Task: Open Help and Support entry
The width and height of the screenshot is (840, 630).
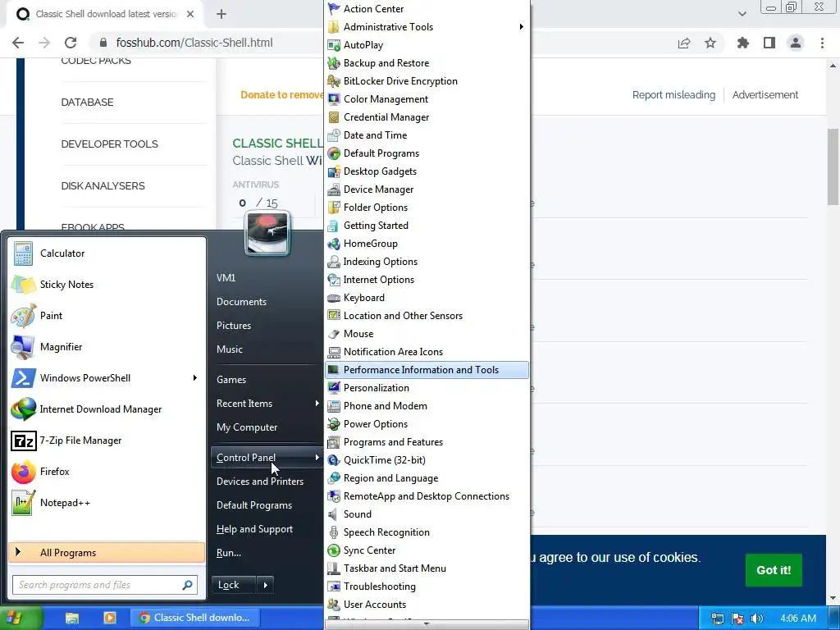Action: tap(254, 529)
